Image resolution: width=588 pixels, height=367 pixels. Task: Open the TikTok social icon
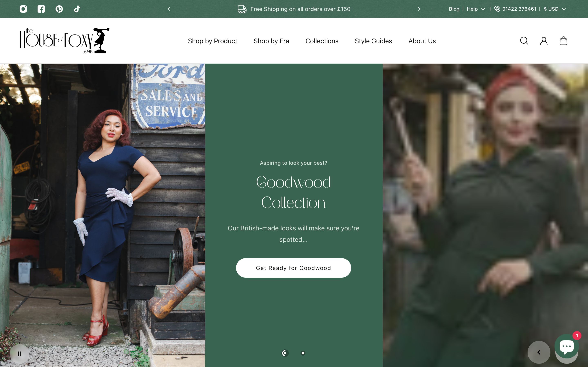click(x=77, y=9)
